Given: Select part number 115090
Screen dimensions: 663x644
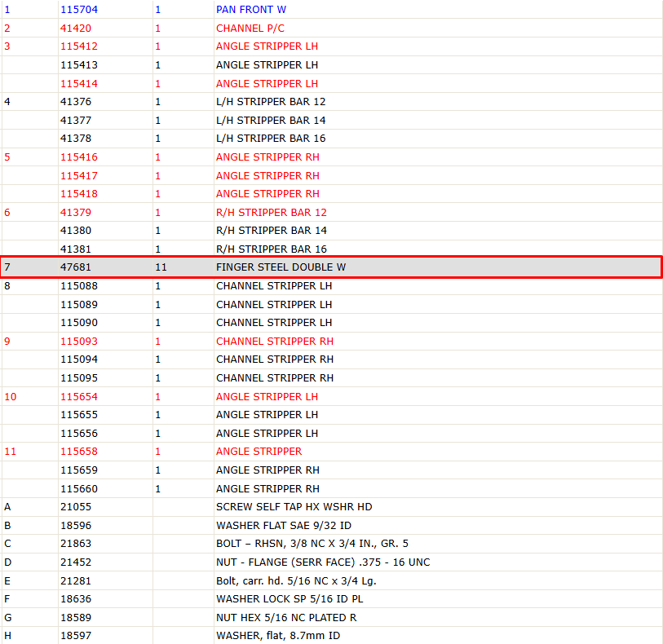Looking at the screenshot, I should point(79,323).
